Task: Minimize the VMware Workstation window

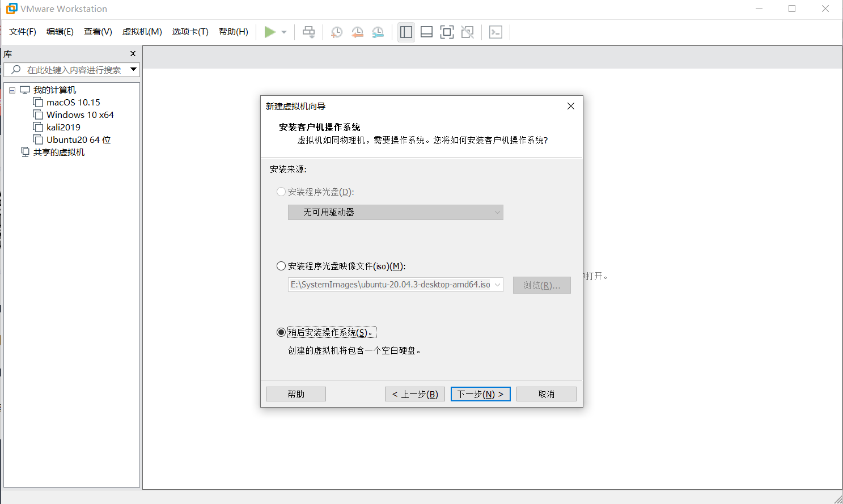Action: coord(760,9)
